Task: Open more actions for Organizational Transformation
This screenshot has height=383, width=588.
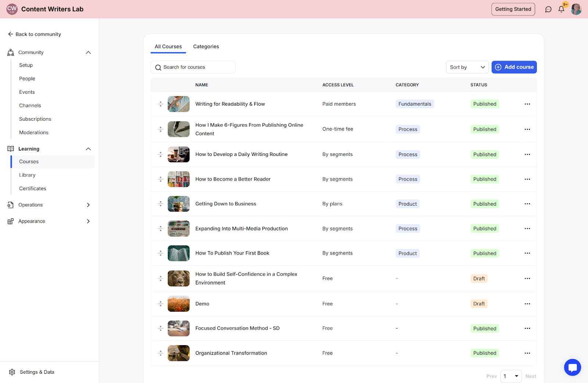Action: click(527, 353)
